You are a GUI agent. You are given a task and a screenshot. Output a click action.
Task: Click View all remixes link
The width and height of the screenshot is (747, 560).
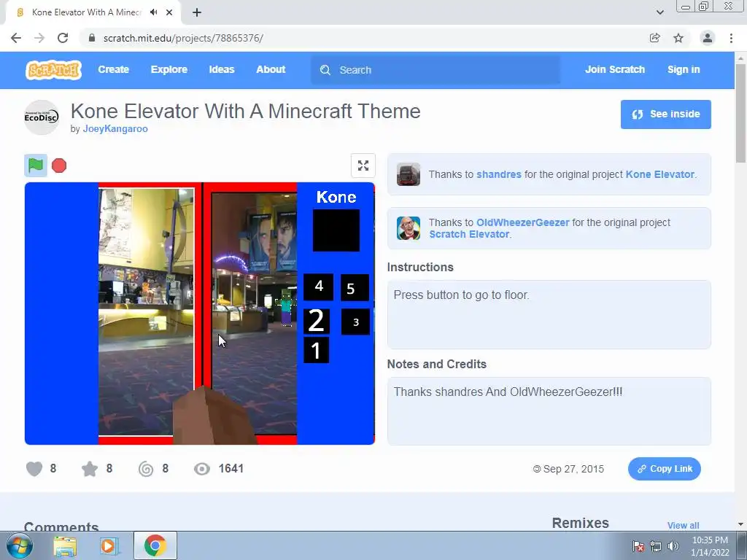pos(683,525)
